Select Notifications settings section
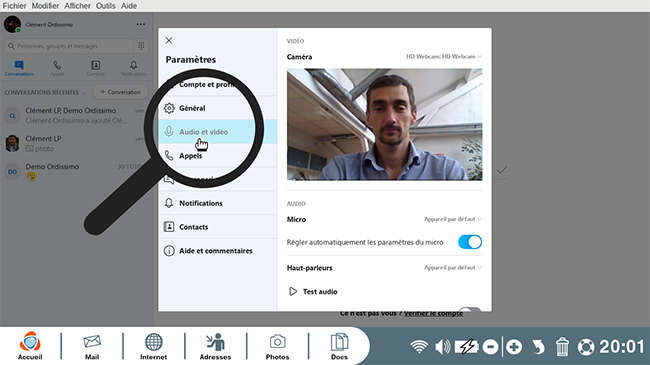The height and width of the screenshot is (365, 650). point(218,203)
